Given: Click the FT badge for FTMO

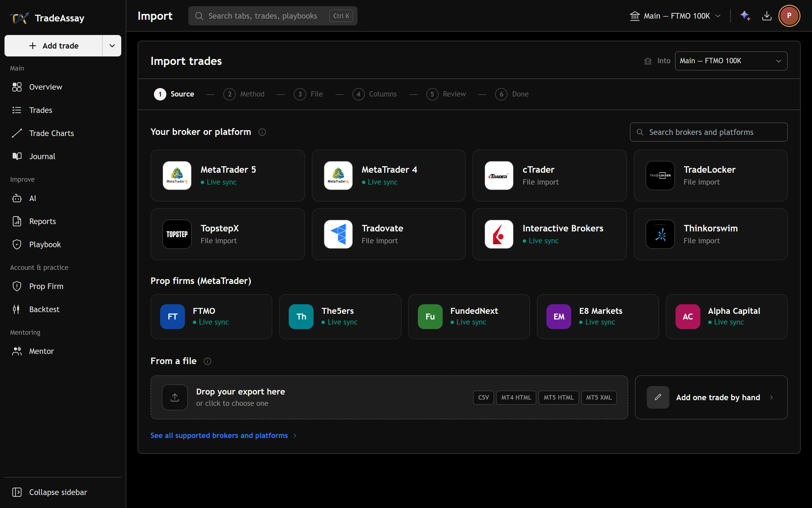Looking at the screenshot, I should pos(173,316).
